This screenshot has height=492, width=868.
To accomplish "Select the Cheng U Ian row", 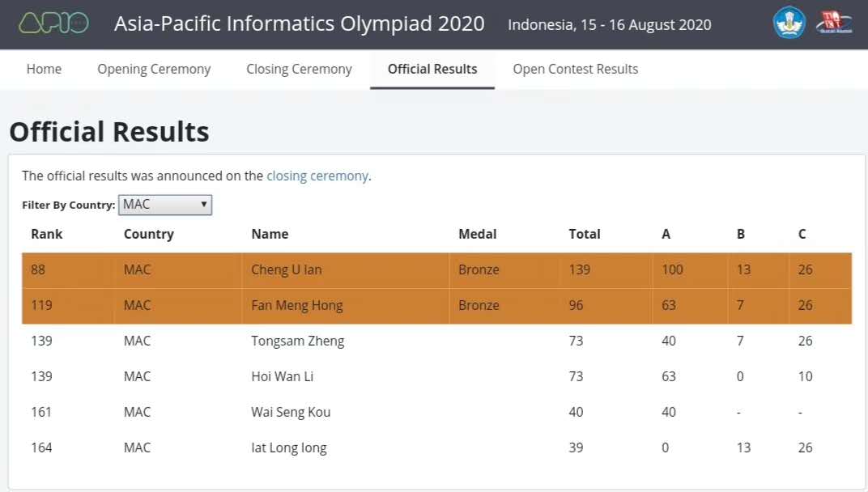I will [x=287, y=270].
